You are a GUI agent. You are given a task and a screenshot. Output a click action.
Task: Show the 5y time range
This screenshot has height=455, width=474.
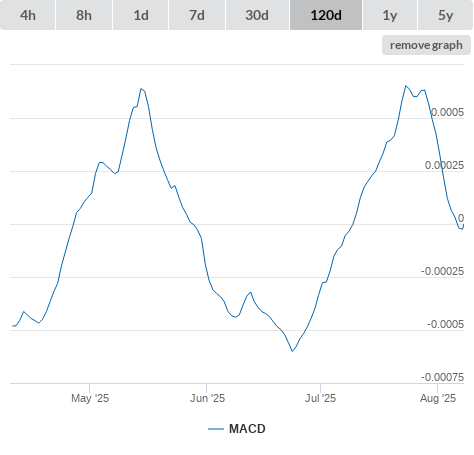[445, 15]
